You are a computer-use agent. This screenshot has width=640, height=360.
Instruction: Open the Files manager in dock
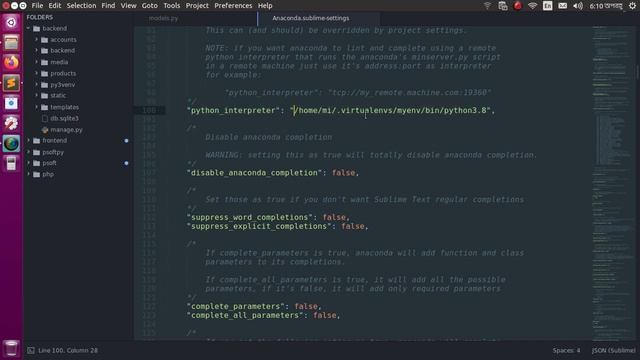pyautogui.click(x=11, y=42)
